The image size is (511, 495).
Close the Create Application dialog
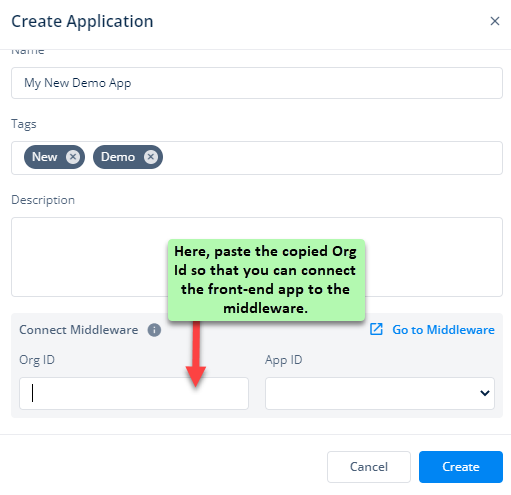(x=495, y=21)
